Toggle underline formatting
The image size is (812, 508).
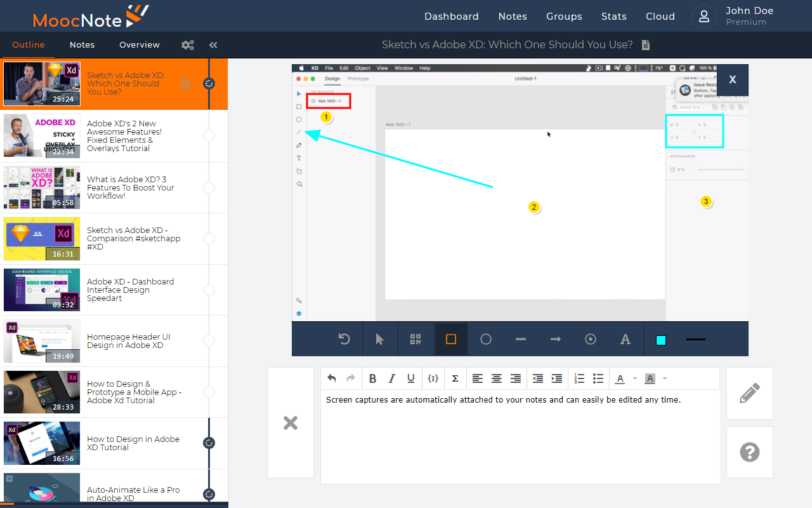tap(411, 378)
